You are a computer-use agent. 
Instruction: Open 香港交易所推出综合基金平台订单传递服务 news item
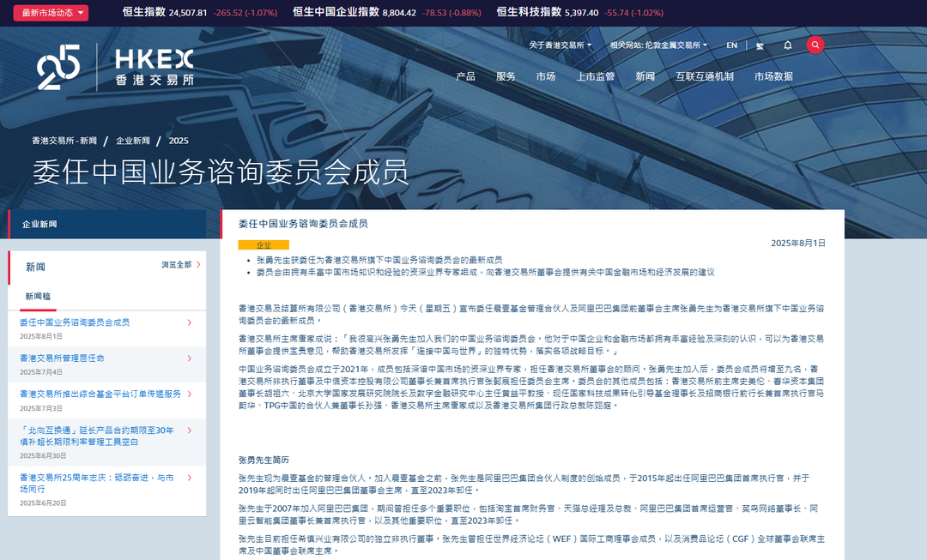tap(100, 394)
